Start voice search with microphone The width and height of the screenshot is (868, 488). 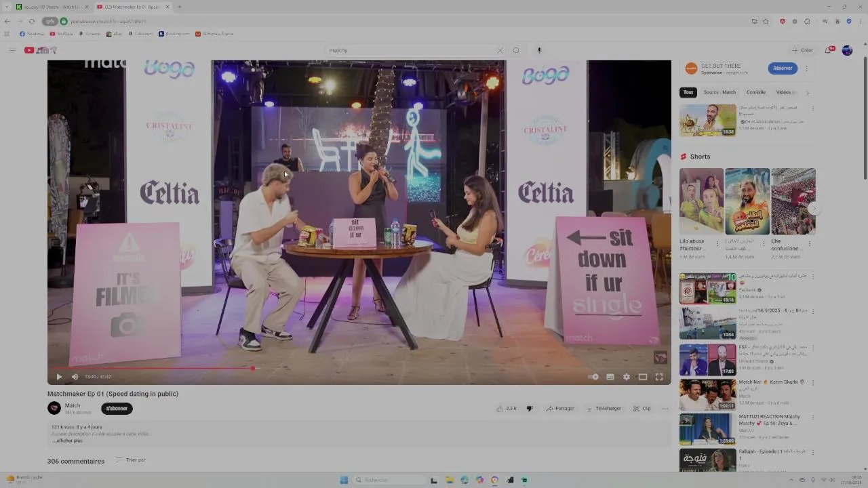tap(539, 50)
